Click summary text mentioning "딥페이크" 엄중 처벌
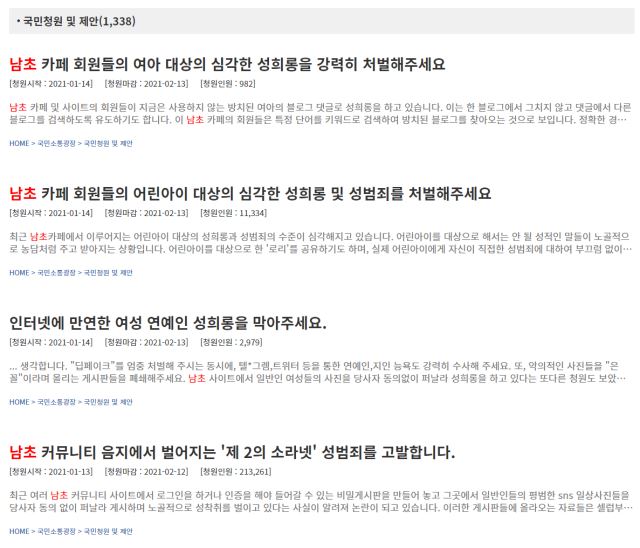 pos(317,372)
